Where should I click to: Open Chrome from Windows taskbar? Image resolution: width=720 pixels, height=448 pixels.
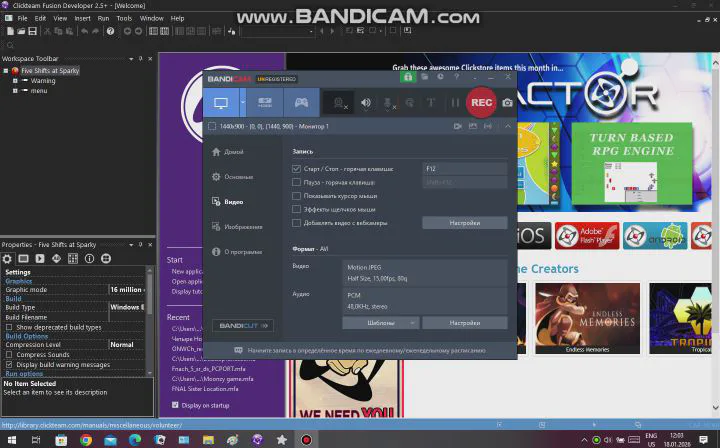[x=85, y=440]
